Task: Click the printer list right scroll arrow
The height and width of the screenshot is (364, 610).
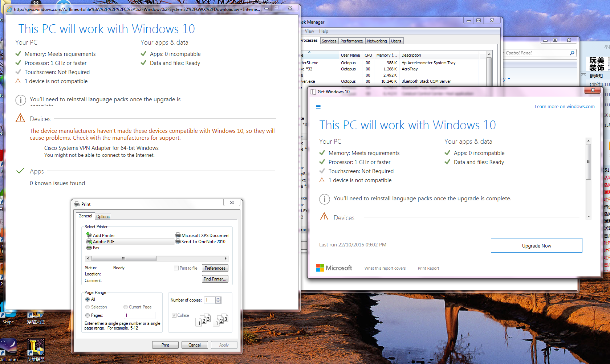Action: [x=226, y=259]
